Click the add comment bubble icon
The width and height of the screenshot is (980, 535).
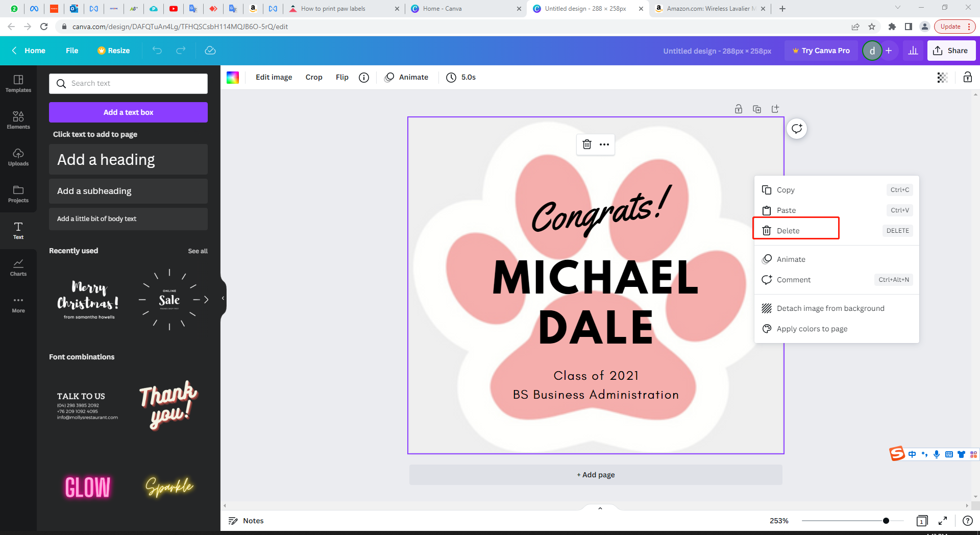click(x=797, y=129)
